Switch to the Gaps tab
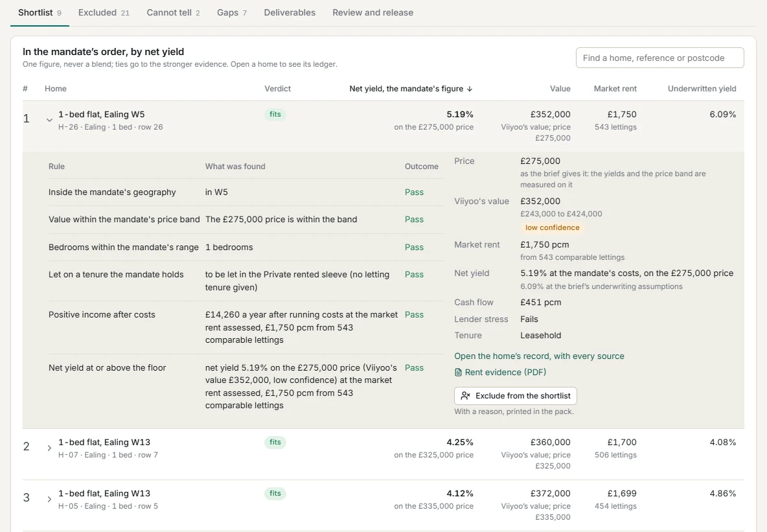The width and height of the screenshot is (767, 532). 232,13
